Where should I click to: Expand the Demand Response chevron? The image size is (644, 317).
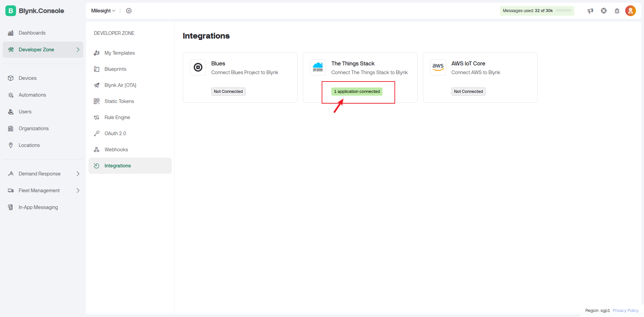[x=78, y=174]
